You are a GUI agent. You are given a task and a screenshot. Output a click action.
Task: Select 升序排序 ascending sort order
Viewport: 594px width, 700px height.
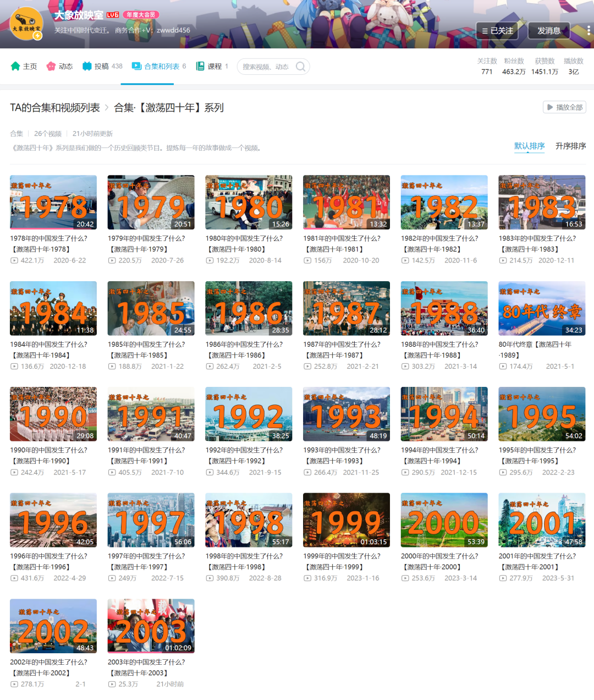(x=570, y=146)
